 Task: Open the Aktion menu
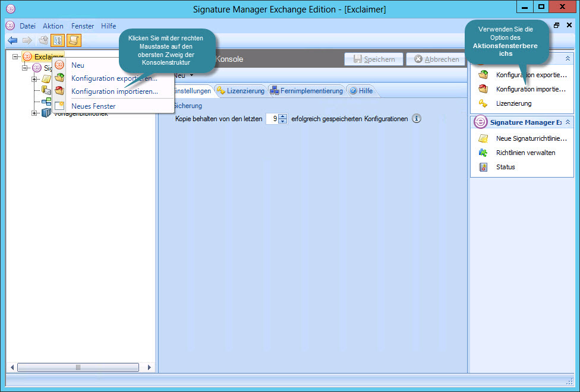pos(53,26)
